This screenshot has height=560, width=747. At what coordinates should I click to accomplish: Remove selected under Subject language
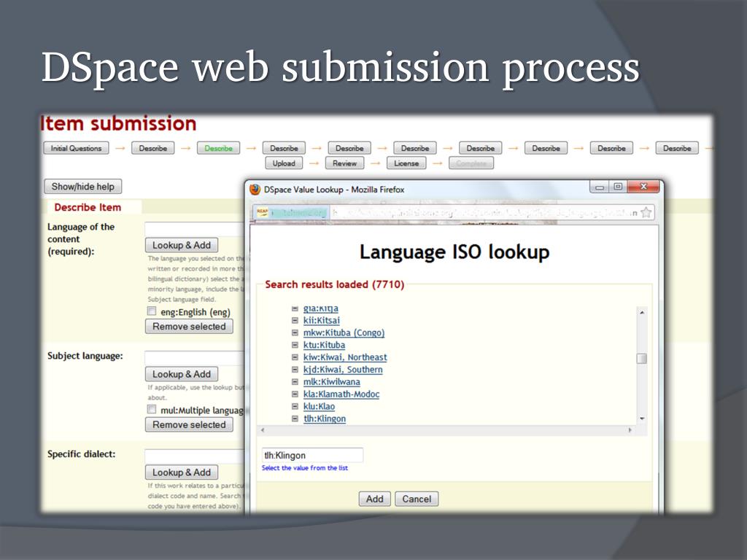(189, 425)
